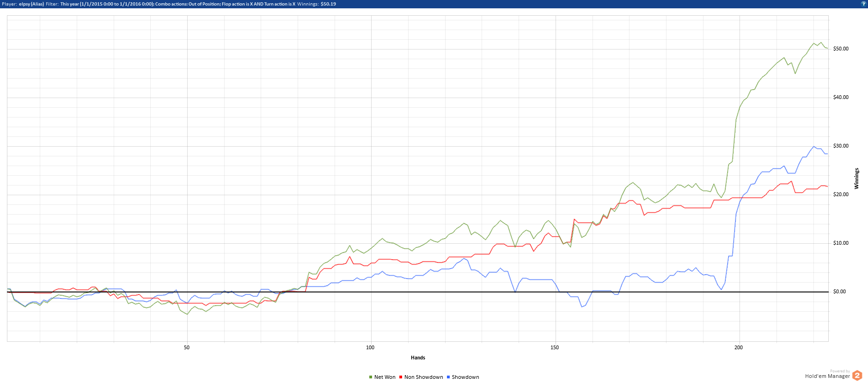The image size is (868, 383).
Task: Open the help question mark icon
Action: tap(863, 4)
